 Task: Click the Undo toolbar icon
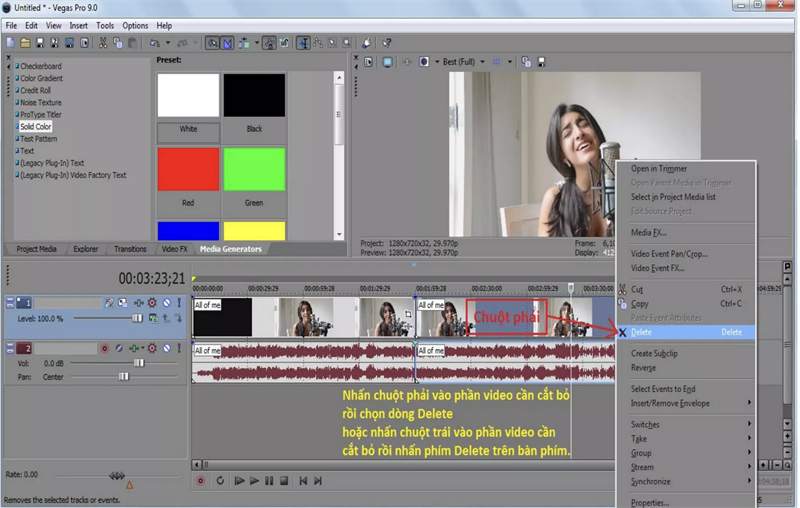click(x=155, y=43)
